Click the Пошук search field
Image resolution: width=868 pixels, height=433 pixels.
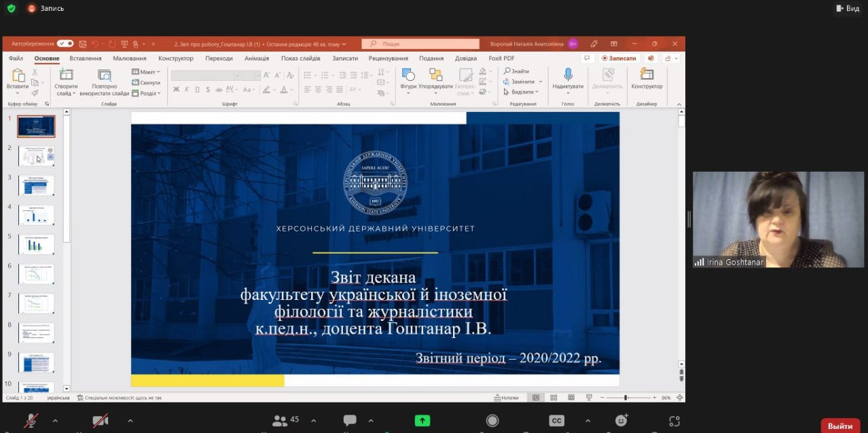[421, 43]
